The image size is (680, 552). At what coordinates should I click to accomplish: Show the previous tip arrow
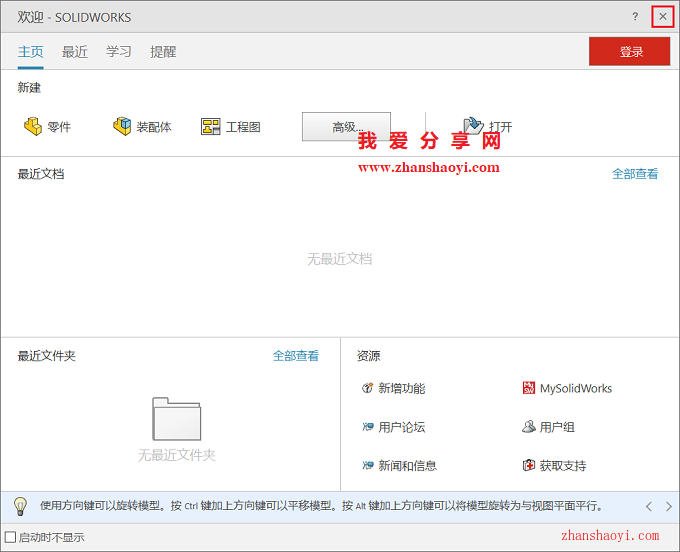(x=649, y=506)
